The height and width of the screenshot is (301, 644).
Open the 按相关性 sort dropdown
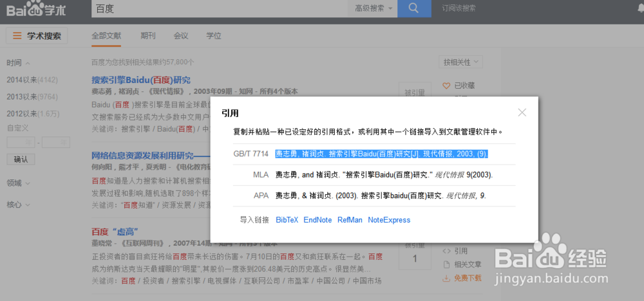point(460,62)
